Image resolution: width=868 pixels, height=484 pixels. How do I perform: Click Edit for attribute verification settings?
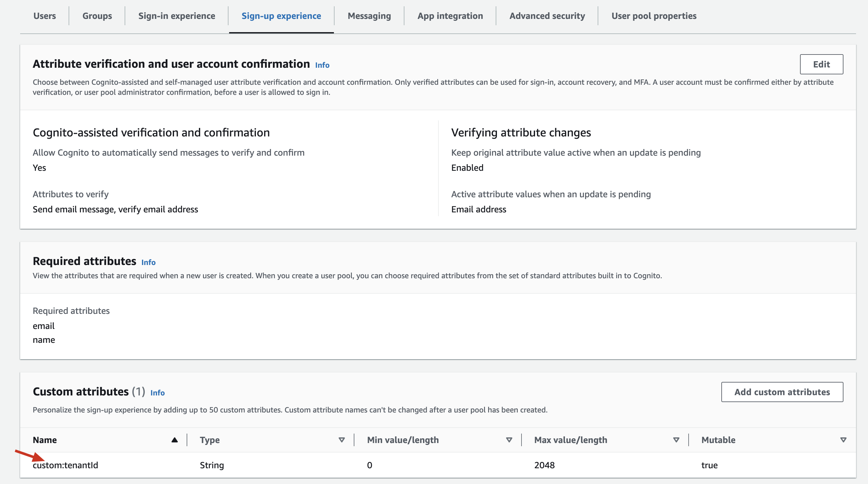point(821,64)
